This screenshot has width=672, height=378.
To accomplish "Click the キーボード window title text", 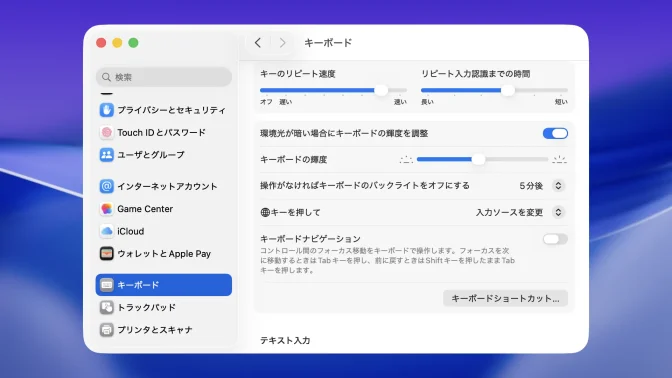I will 328,42.
